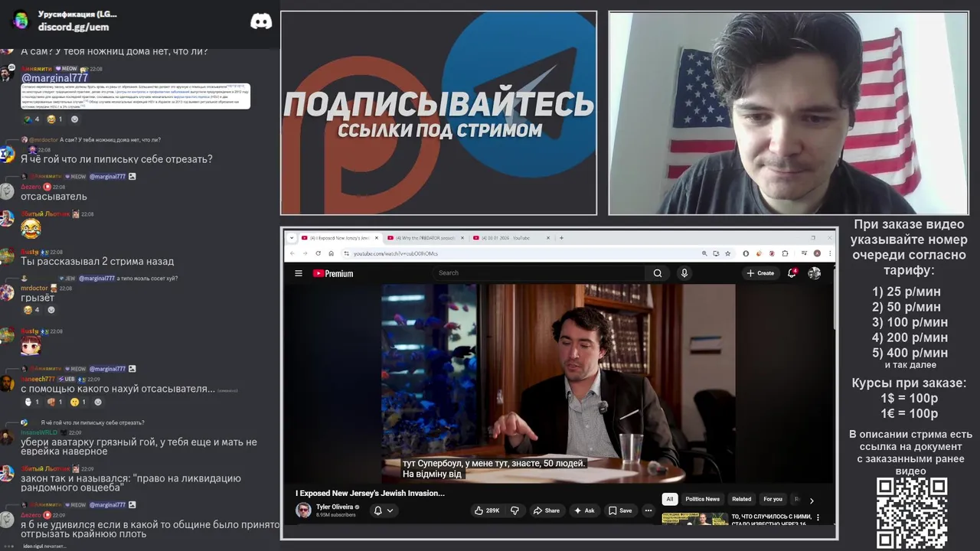Go back with the browser back arrow
The width and height of the screenshot is (980, 551).
[x=292, y=253]
